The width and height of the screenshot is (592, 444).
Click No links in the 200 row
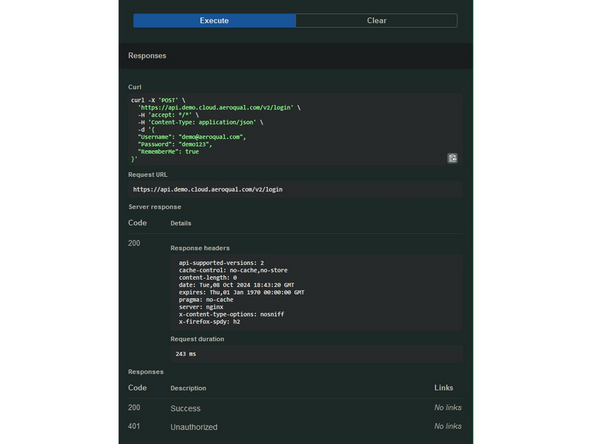point(448,407)
